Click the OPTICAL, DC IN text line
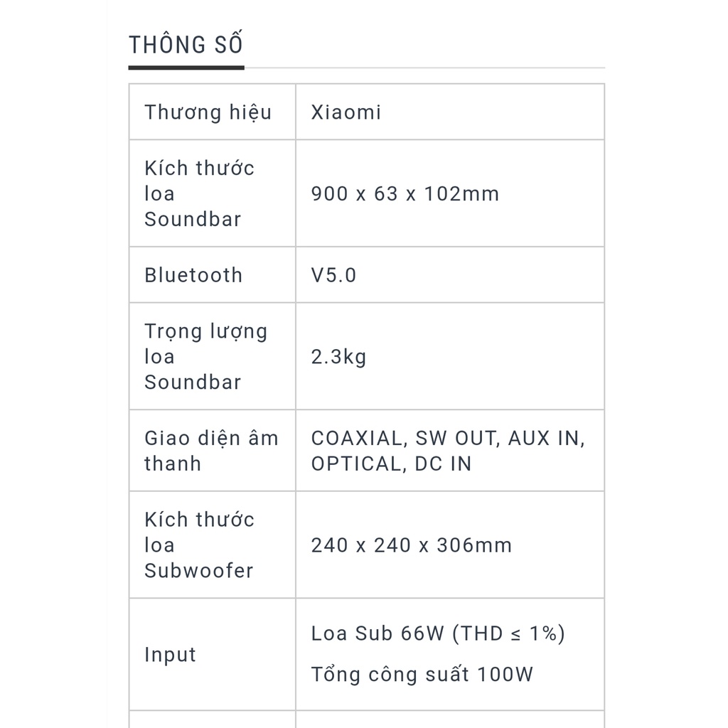The image size is (728, 728). (x=391, y=464)
